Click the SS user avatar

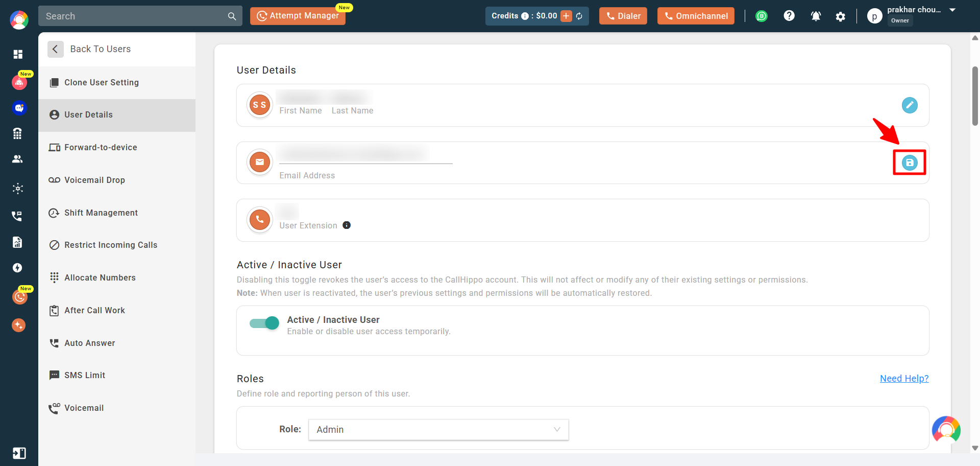pos(260,105)
